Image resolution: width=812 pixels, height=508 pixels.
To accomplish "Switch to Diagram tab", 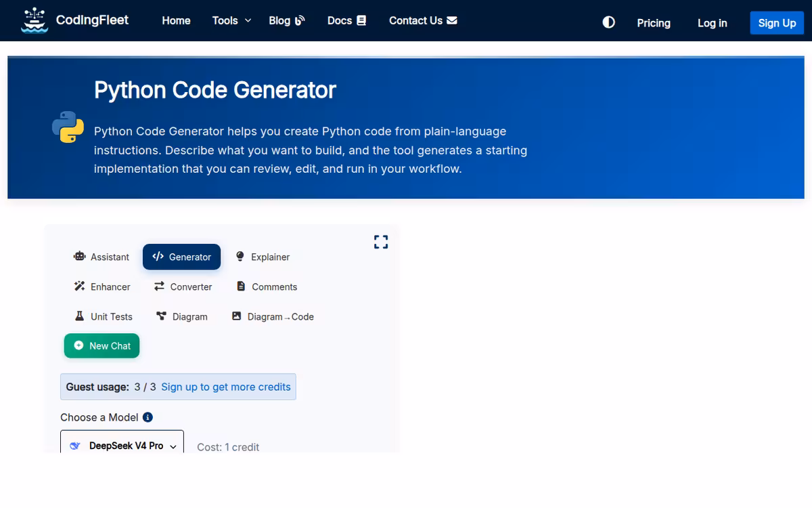I will pos(181,316).
